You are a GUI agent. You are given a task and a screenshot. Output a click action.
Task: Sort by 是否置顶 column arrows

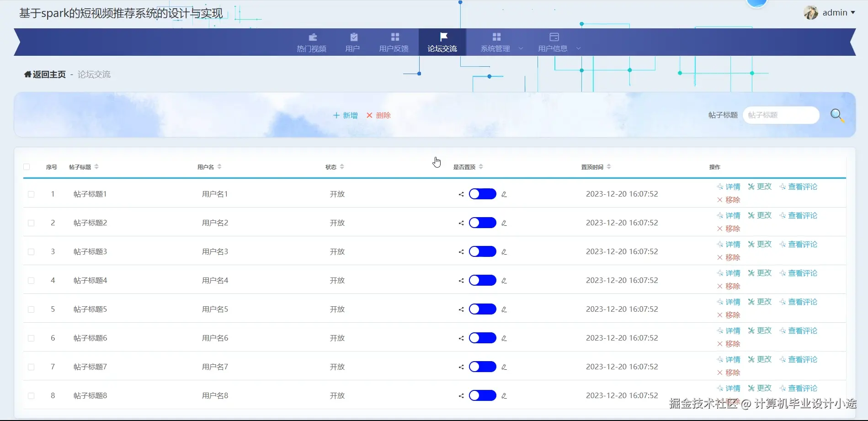[481, 167]
